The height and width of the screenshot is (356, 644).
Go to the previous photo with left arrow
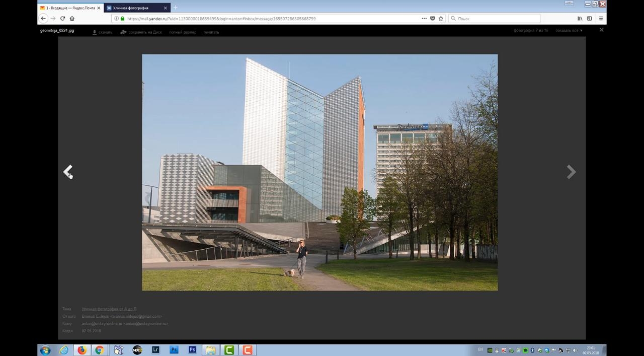coord(68,172)
